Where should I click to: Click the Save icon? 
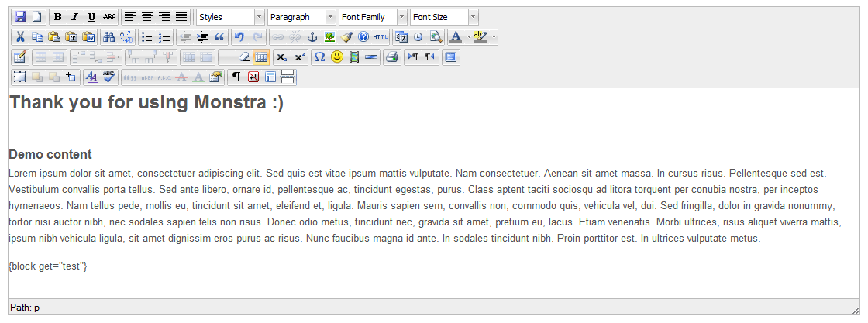pos(21,17)
